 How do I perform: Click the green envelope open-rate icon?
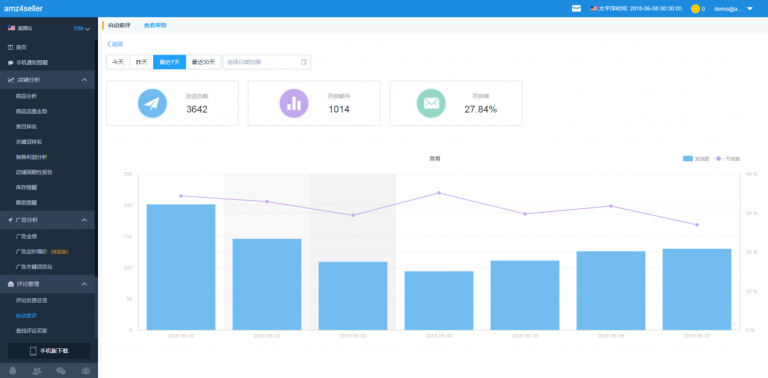(x=431, y=103)
